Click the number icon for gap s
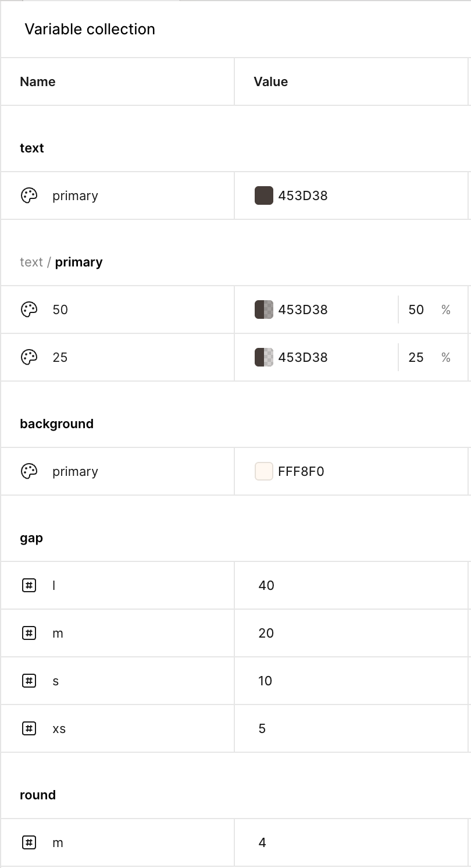This screenshot has height=868, width=471. click(x=29, y=681)
